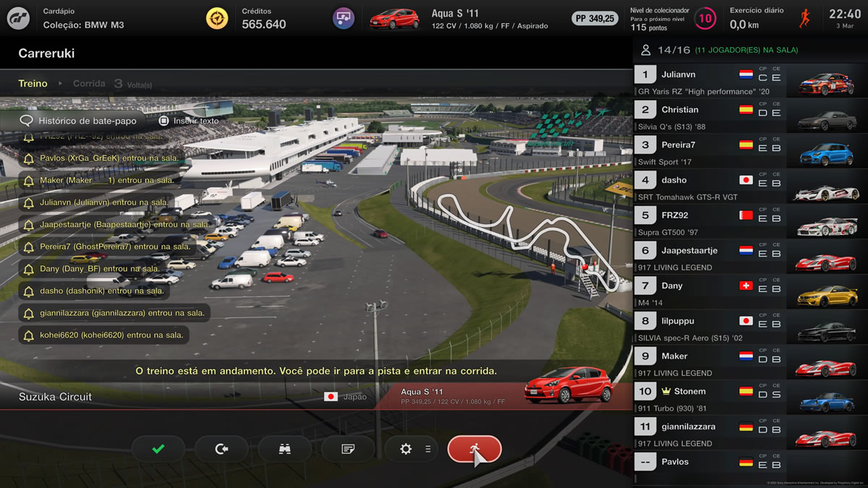This screenshot has height=488, width=868.
Task: Click the Suzuka Circuit track name
Action: tap(55, 397)
